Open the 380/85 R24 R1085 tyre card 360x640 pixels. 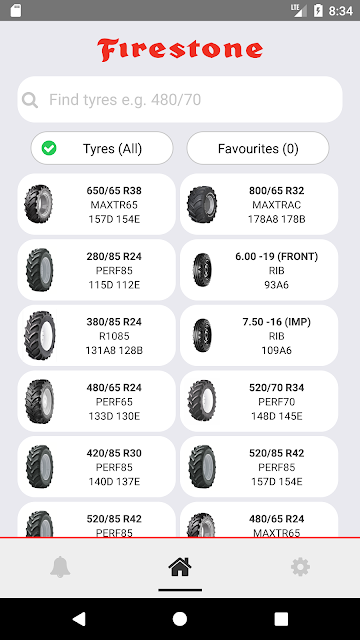[x=97, y=336]
